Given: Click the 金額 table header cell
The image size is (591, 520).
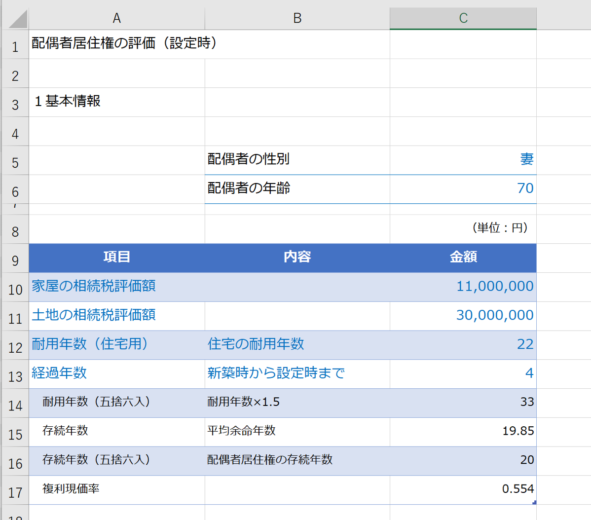Looking at the screenshot, I should (x=463, y=258).
